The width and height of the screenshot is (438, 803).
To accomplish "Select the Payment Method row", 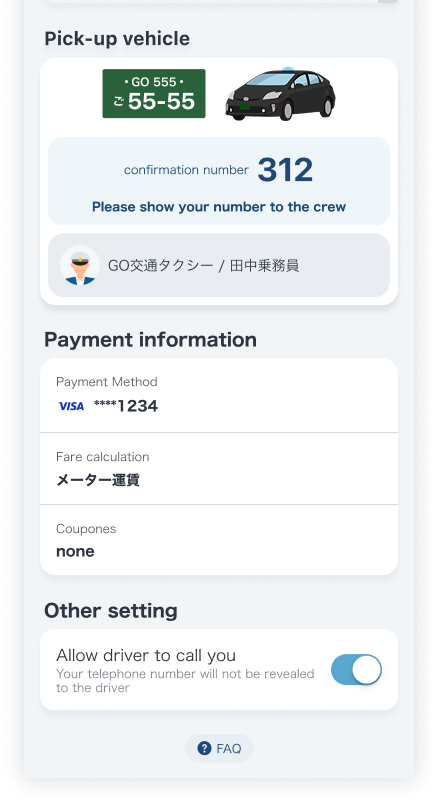I will (219, 395).
